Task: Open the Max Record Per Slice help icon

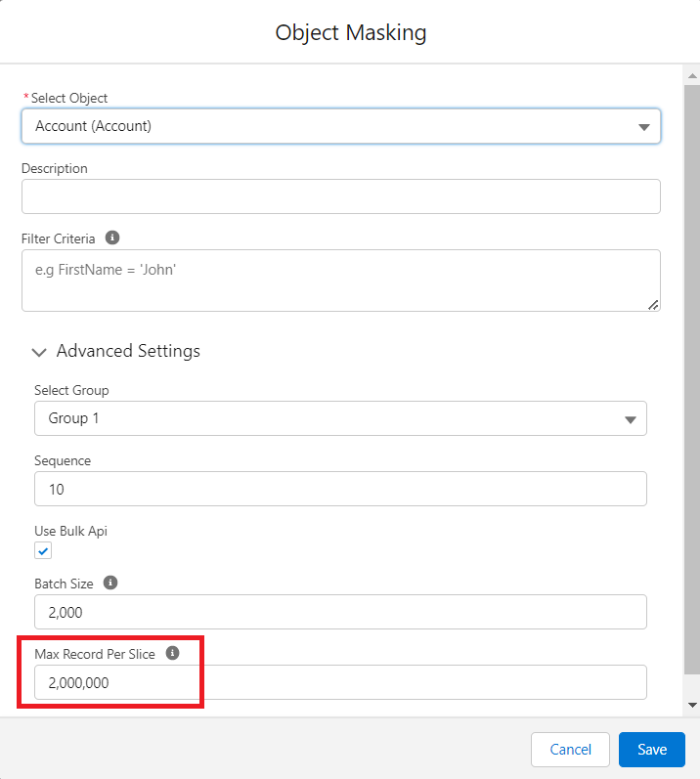Action: pyautogui.click(x=172, y=653)
